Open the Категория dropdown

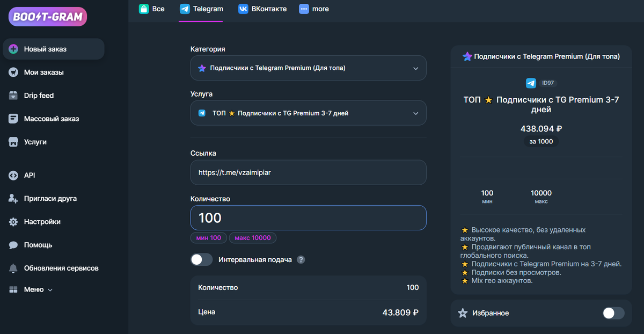click(309, 68)
